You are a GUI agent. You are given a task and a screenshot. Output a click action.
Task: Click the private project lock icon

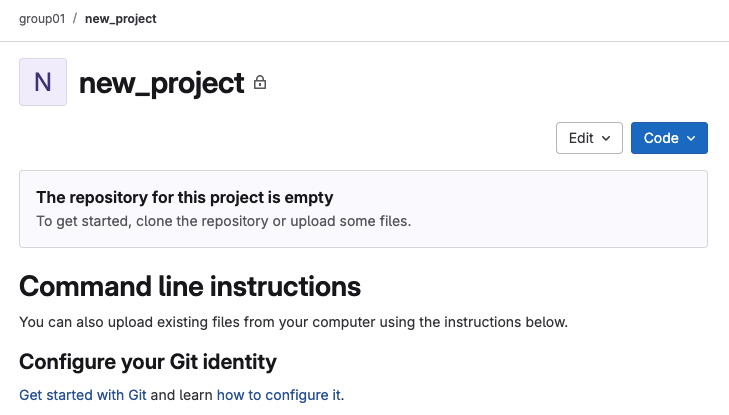260,84
